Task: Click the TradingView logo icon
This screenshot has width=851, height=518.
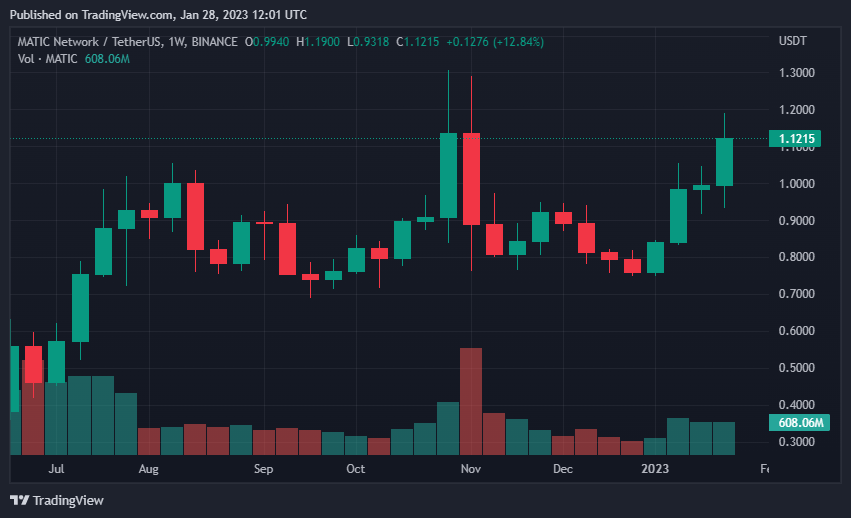Action: point(20,500)
